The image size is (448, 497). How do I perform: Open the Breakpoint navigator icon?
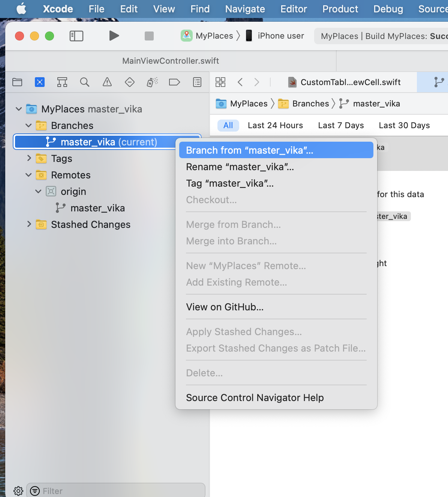pyautogui.click(x=175, y=82)
